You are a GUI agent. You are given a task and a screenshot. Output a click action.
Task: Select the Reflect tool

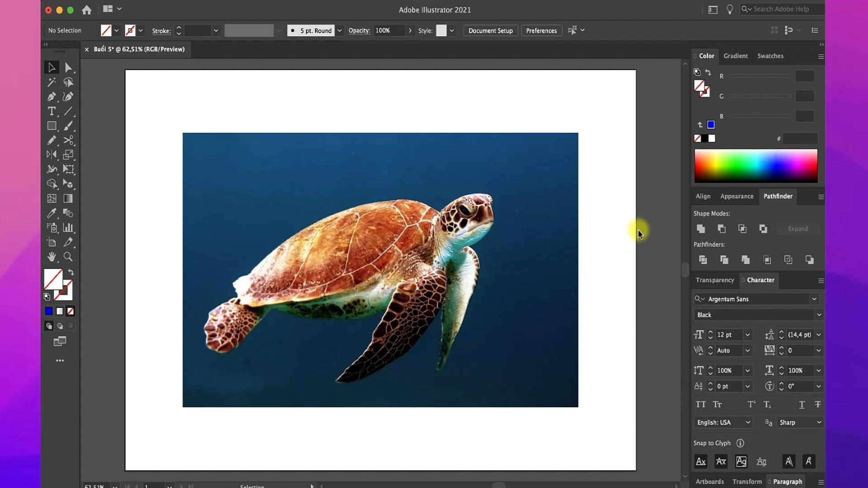52,155
